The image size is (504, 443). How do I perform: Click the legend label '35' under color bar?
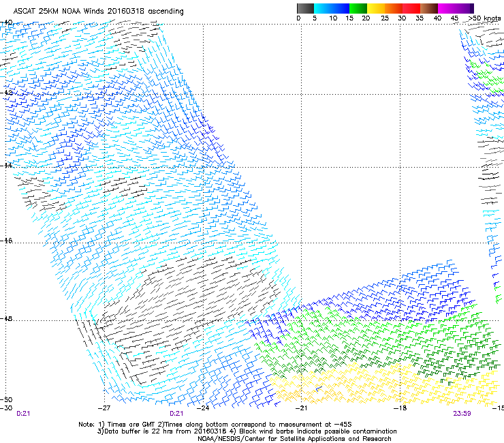420,18
